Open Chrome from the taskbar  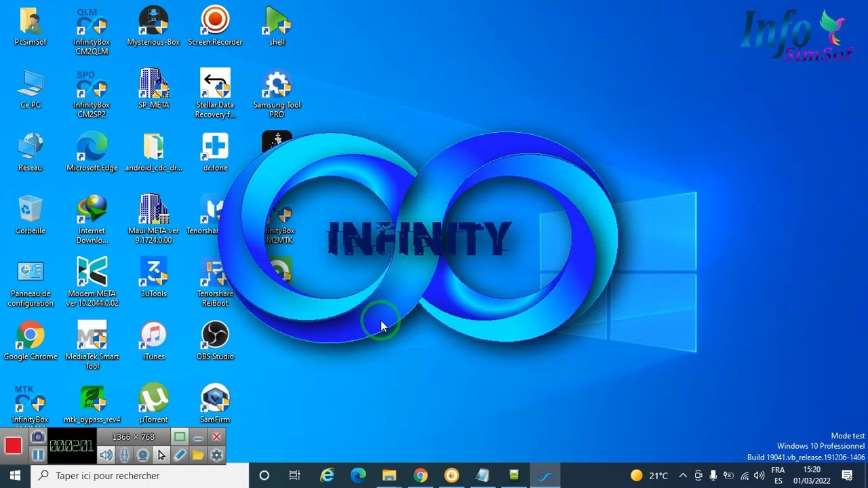point(420,476)
